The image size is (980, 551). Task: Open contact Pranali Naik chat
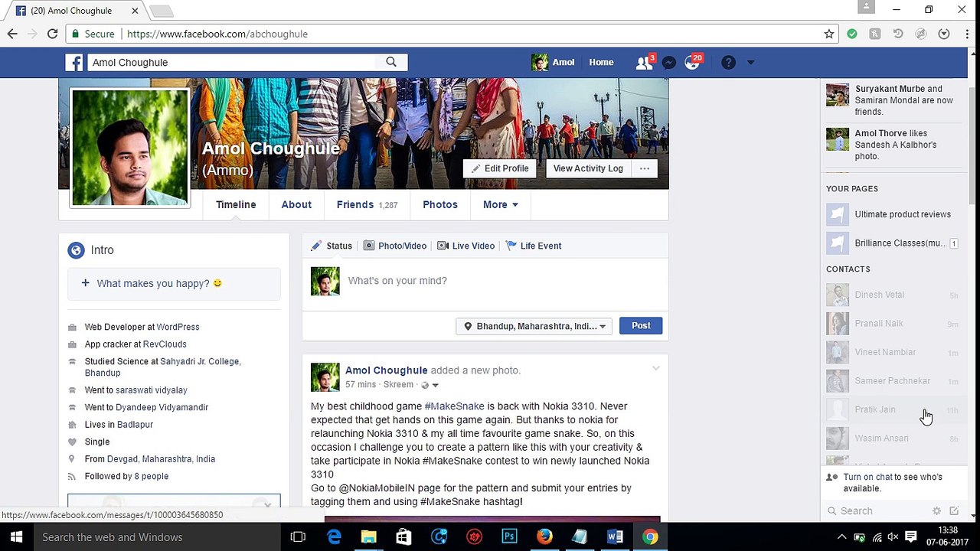click(x=892, y=324)
